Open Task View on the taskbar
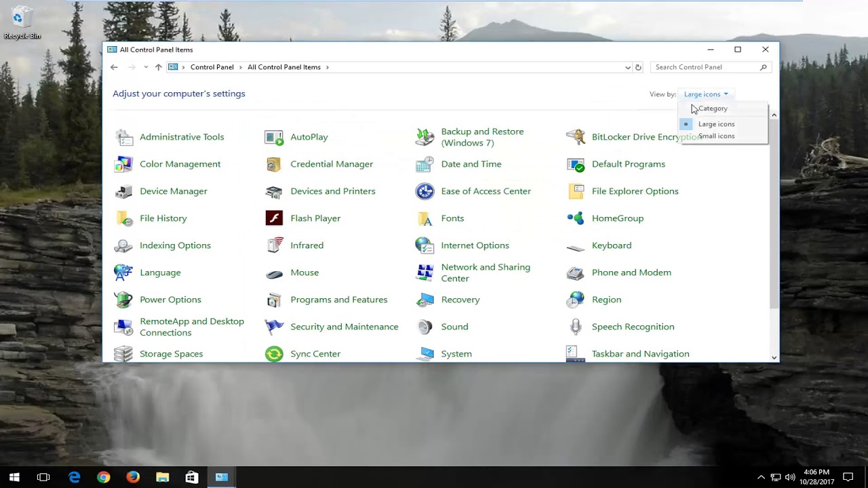This screenshot has width=868, height=488. point(43,477)
